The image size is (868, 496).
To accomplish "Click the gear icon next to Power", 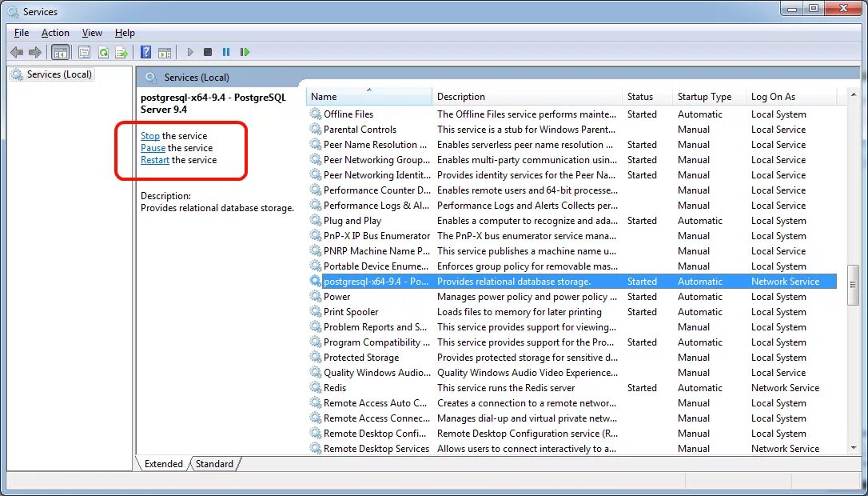I will [316, 297].
